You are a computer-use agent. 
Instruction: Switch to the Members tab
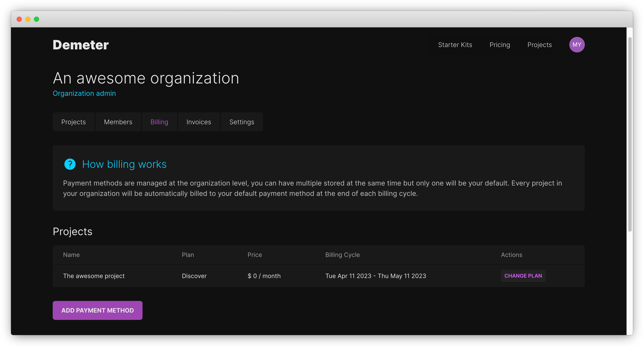pos(118,122)
